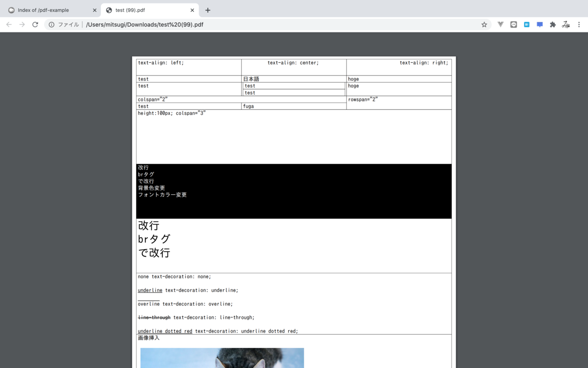The width and height of the screenshot is (588, 368).
Task: Open the extensions puzzle piece icon
Action: coord(553,24)
